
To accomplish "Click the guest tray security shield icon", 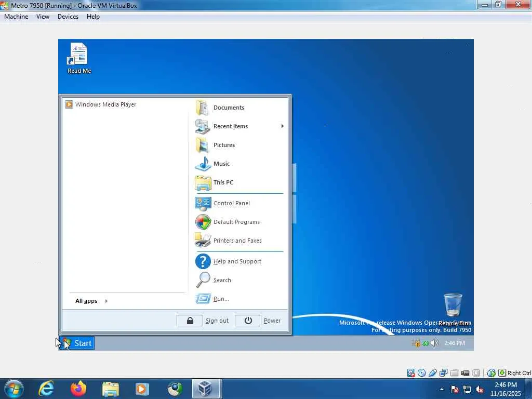I will pyautogui.click(x=416, y=343).
